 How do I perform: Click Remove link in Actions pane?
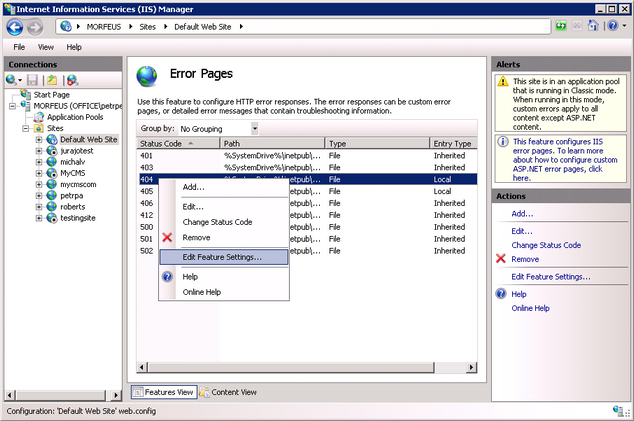coord(525,259)
